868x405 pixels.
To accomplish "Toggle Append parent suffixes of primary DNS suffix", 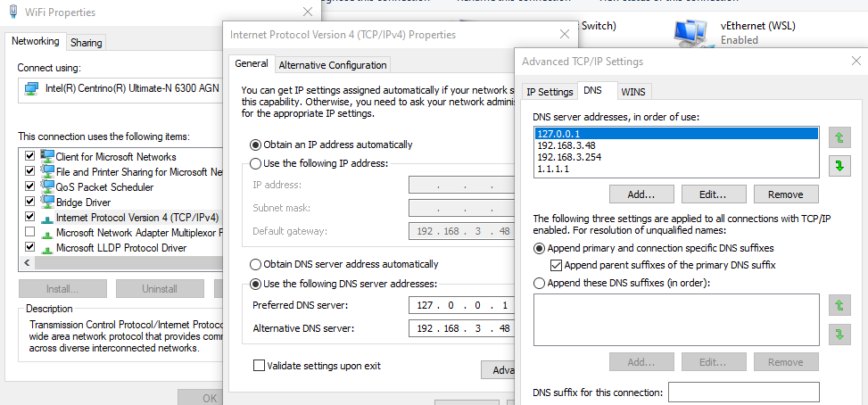I will pos(556,265).
